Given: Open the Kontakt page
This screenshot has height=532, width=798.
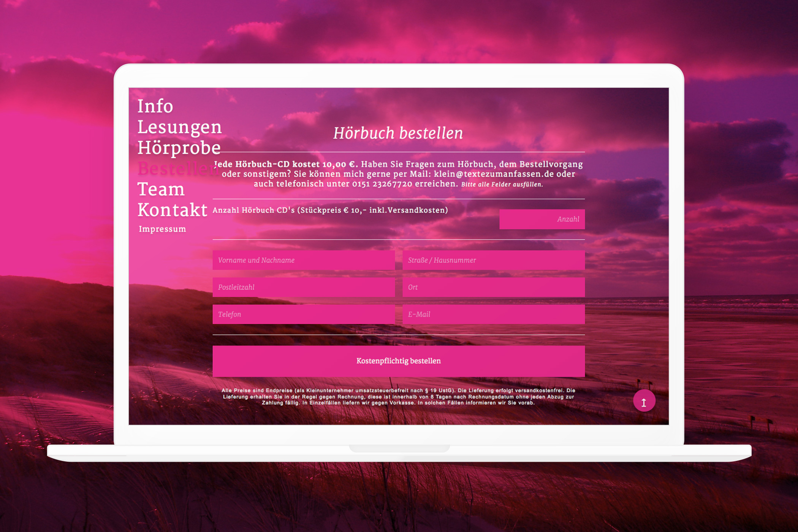Looking at the screenshot, I should pyautogui.click(x=172, y=210).
